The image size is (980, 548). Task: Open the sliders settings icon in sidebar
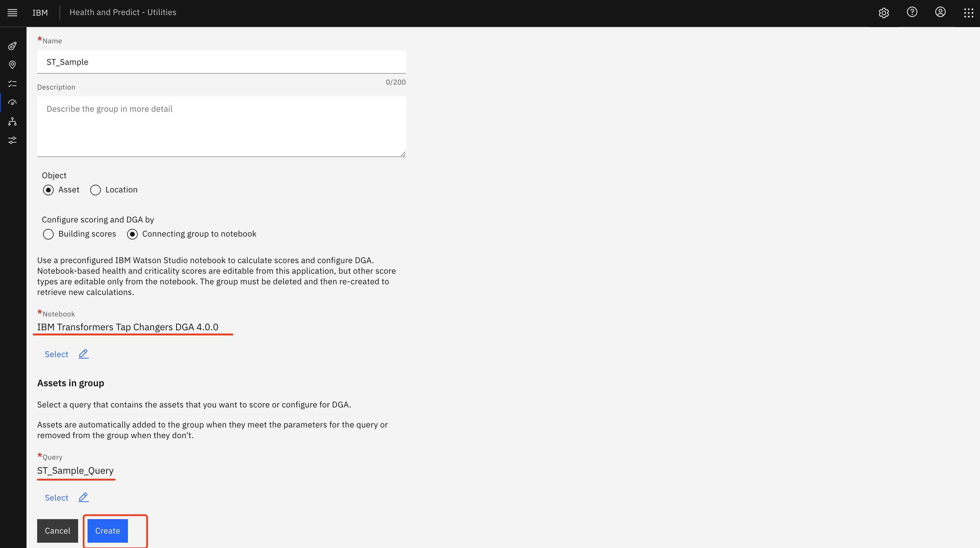tap(13, 140)
